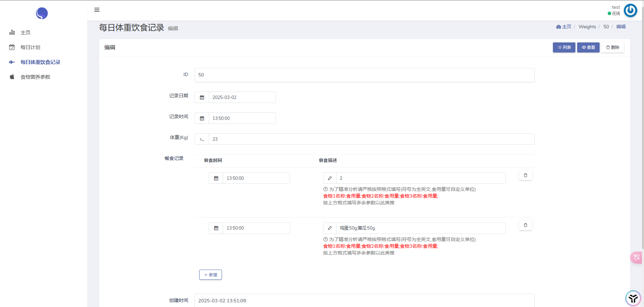Image resolution: width=644 pixels, height=307 pixels.
Task: Toggle the hamburger sidebar menu
Action: pyautogui.click(x=97, y=10)
